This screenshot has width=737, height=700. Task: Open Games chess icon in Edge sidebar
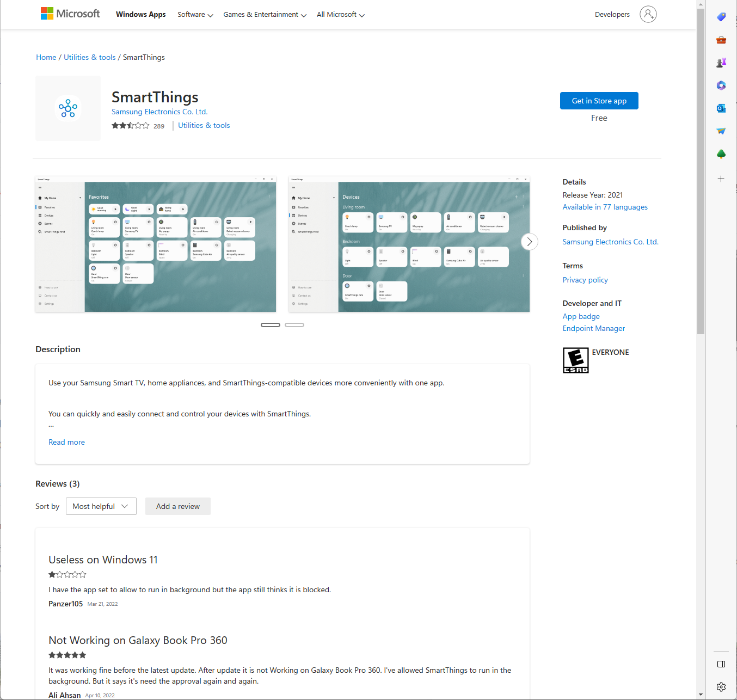click(721, 63)
